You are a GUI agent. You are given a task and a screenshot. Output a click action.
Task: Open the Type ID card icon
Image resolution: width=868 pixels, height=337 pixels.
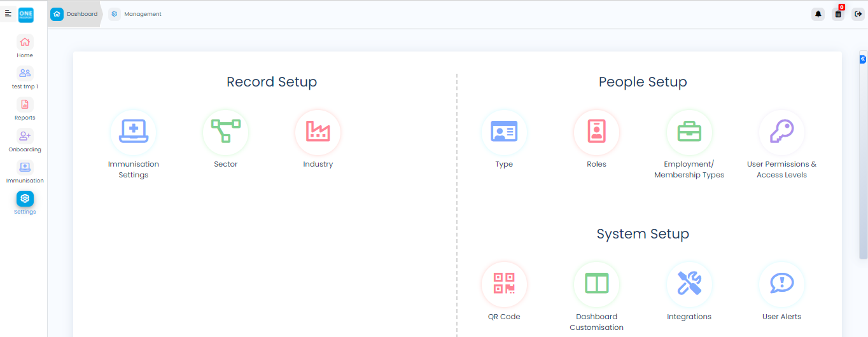pos(504,132)
